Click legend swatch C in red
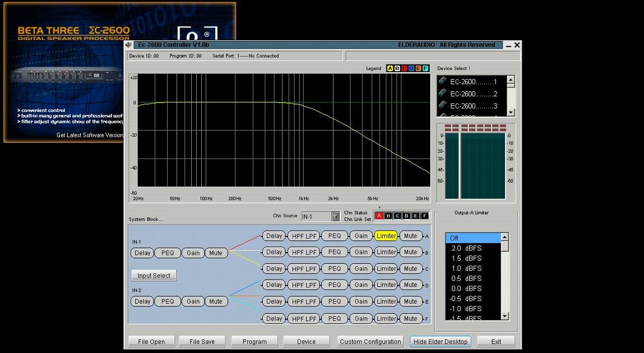This screenshot has height=353, width=644. click(404, 68)
